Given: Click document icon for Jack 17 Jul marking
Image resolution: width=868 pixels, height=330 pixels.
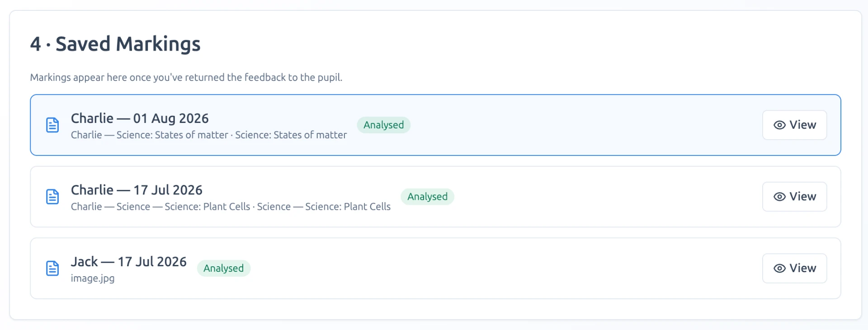Looking at the screenshot, I should [x=52, y=269].
